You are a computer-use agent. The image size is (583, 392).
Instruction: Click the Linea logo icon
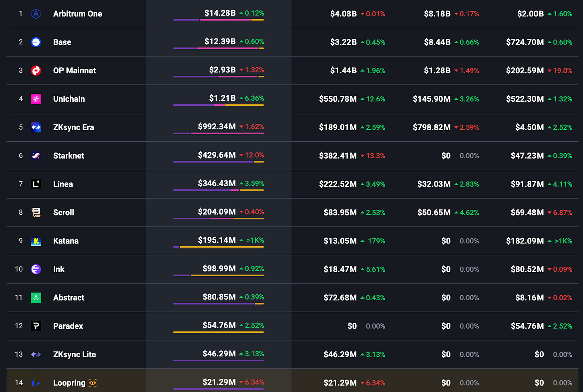(36, 184)
